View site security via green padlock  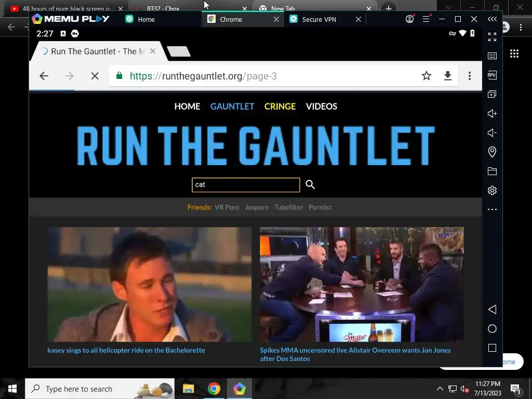119,76
